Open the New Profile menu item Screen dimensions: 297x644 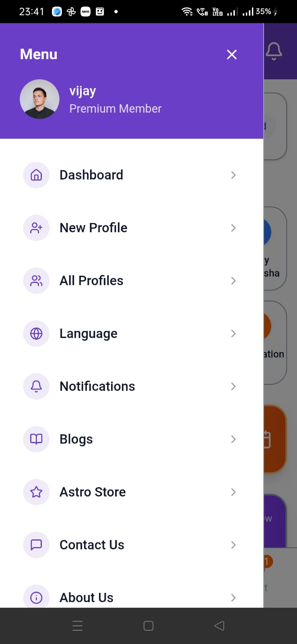(x=93, y=228)
